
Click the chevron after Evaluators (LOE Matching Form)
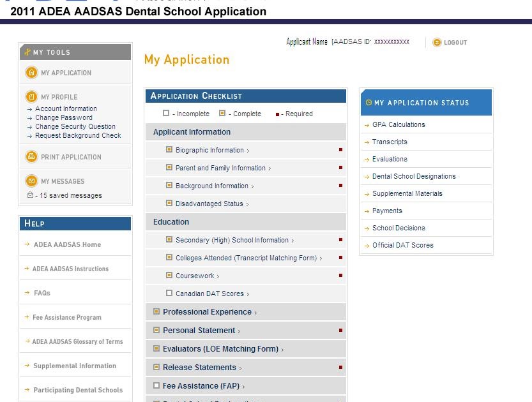282,350
